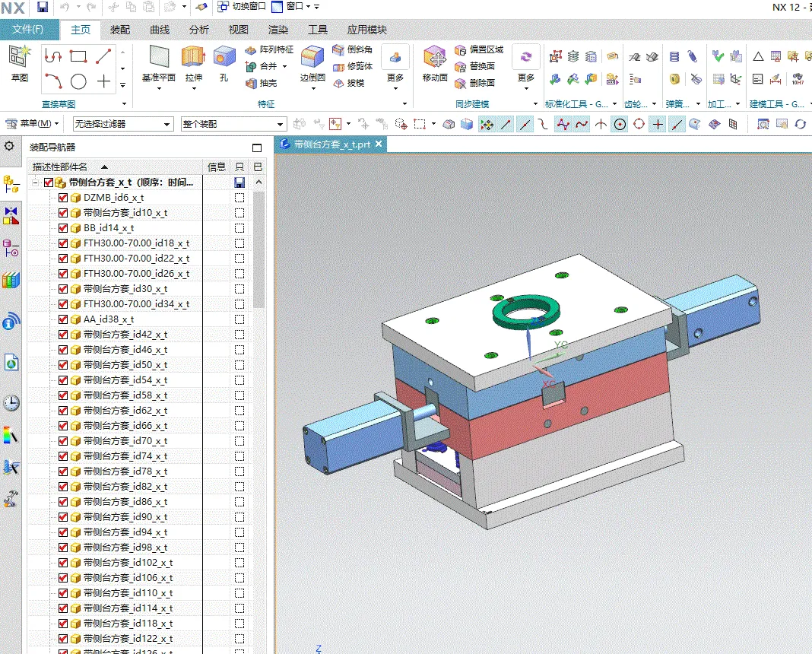Screen dimensions: 812x654
Task: Open the Menu (菜单) dropdown
Action: tap(32, 124)
